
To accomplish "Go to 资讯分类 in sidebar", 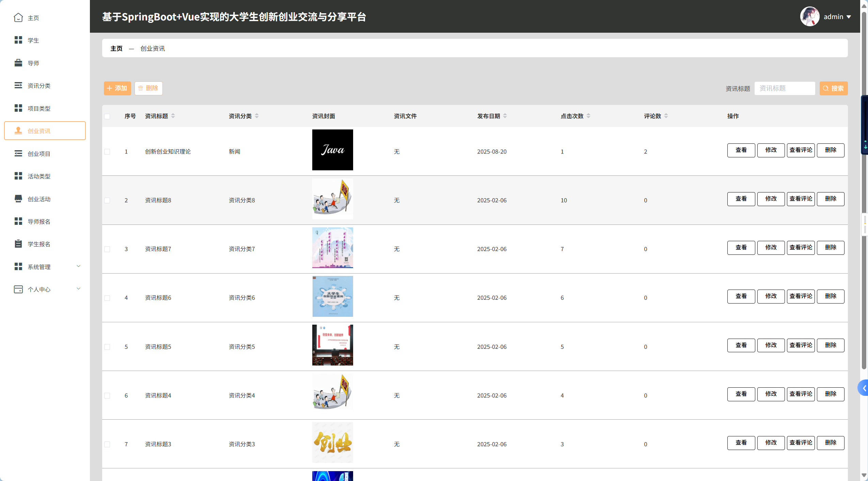I will (x=39, y=86).
